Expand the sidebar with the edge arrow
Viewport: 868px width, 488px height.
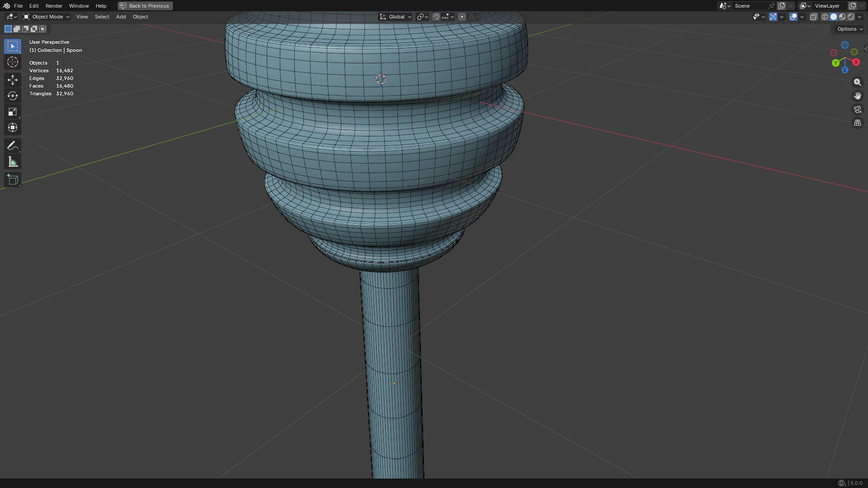coord(865,49)
